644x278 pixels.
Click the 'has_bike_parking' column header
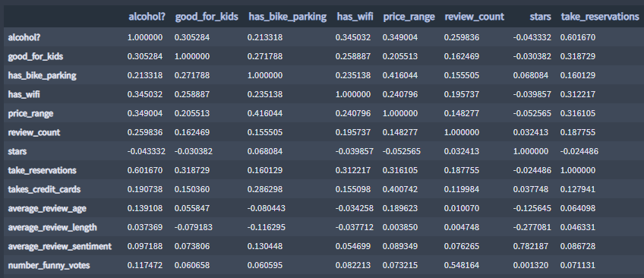tap(288, 17)
